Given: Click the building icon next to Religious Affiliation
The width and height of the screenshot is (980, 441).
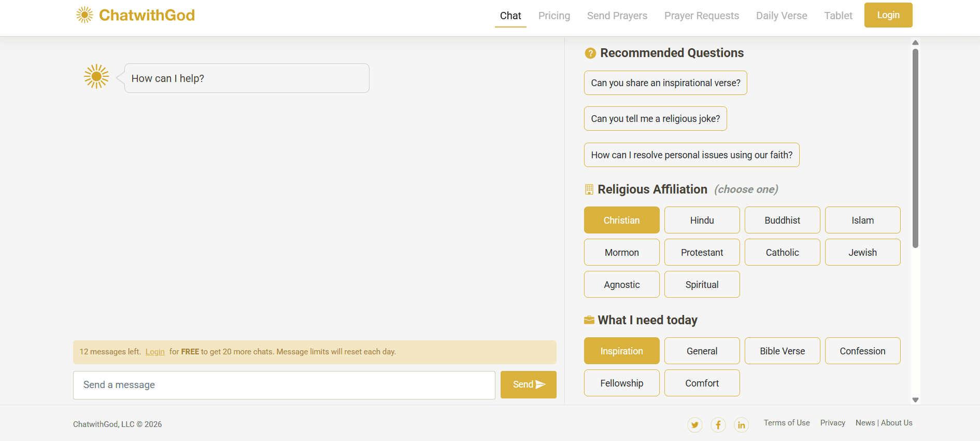Looking at the screenshot, I should [x=589, y=189].
